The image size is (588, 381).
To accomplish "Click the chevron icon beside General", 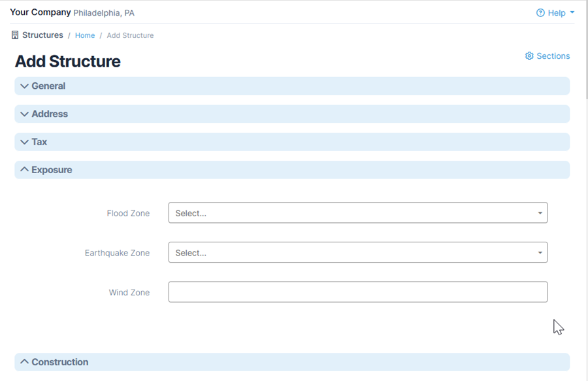I will tap(24, 86).
